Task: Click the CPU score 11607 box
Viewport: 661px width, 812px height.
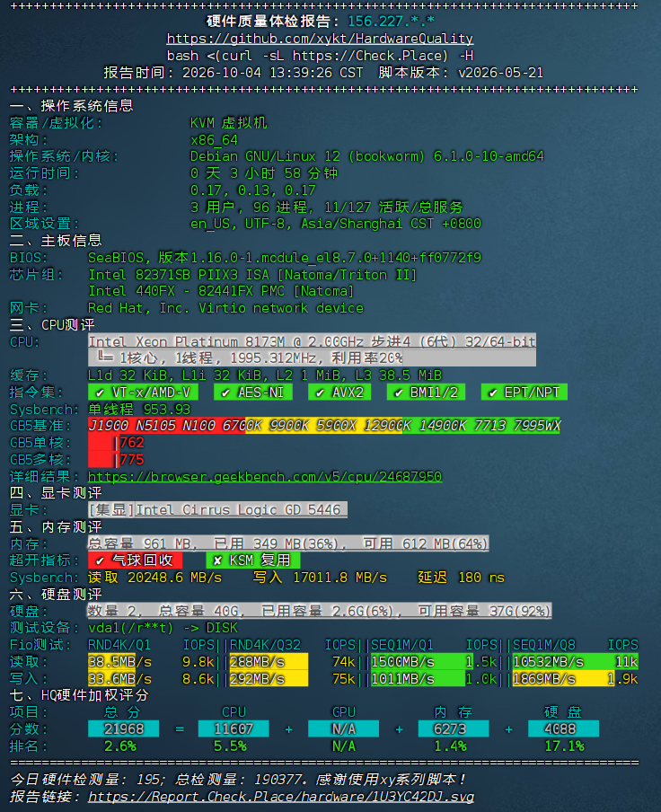Action: [234, 728]
